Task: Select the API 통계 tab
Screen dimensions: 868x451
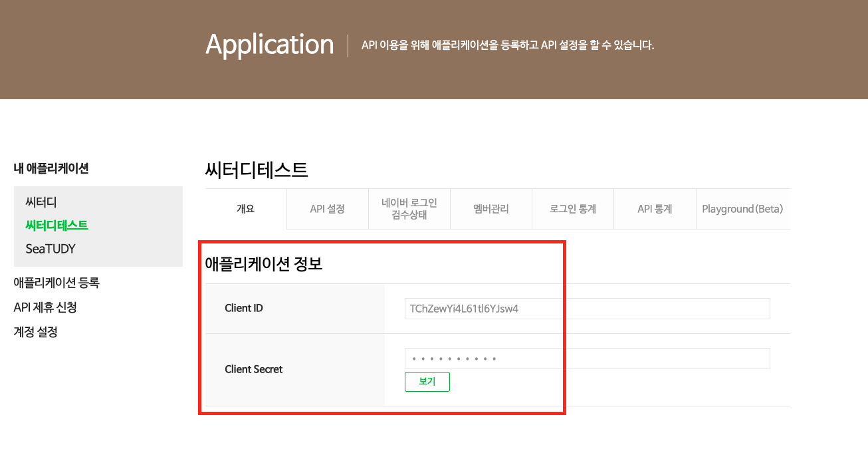Action: pos(655,209)
